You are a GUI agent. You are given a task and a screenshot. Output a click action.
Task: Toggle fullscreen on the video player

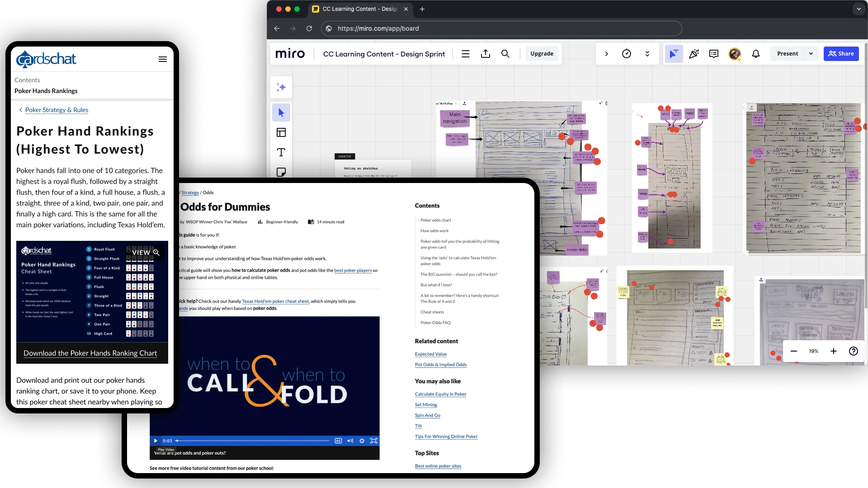374,441
